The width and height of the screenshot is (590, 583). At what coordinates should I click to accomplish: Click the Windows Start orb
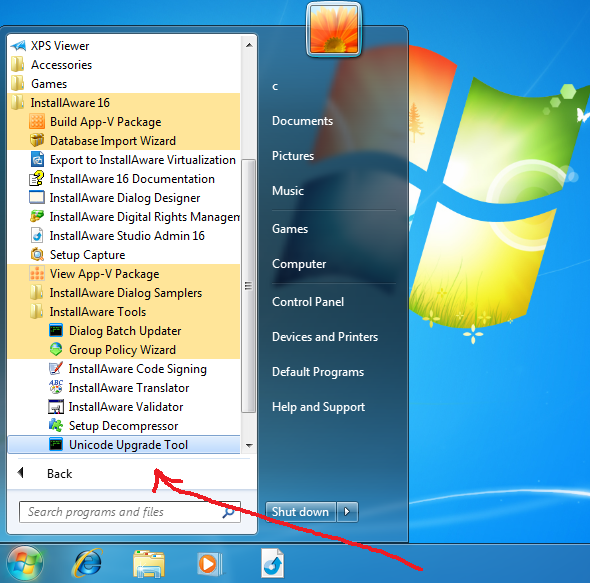(25, 563)
